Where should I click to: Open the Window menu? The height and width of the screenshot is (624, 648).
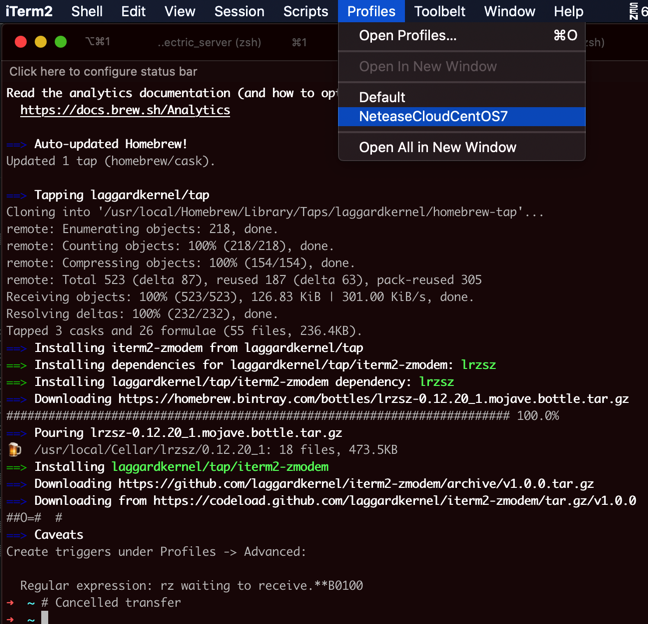(x=510, y=11)
